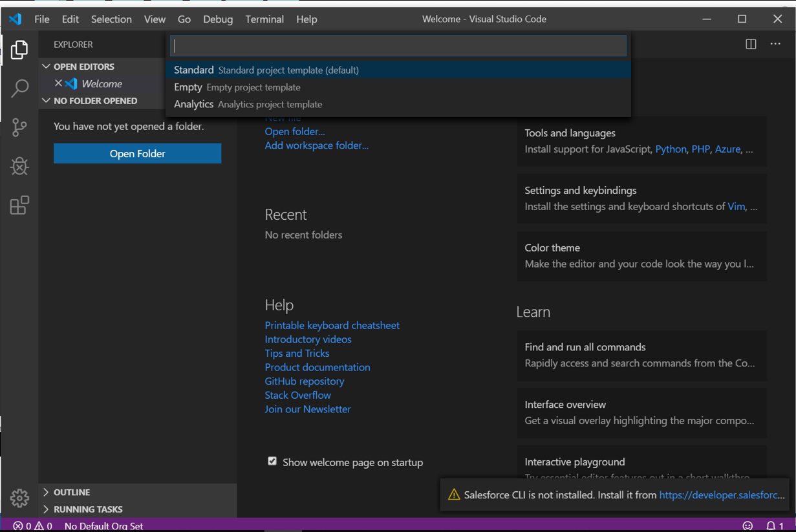Click the feedback smiley icon
This screenshot has width=796, height=532.
[x=748, y=526]
